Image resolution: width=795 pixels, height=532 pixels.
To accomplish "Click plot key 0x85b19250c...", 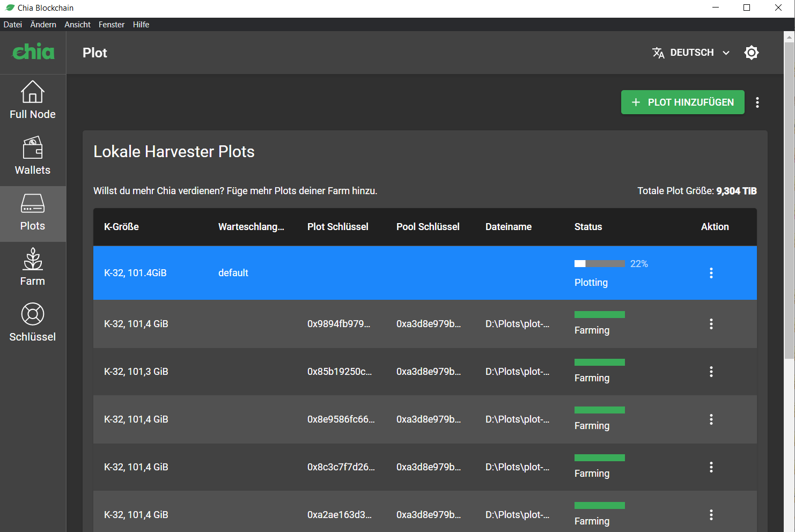I will (x=340, y=372).
